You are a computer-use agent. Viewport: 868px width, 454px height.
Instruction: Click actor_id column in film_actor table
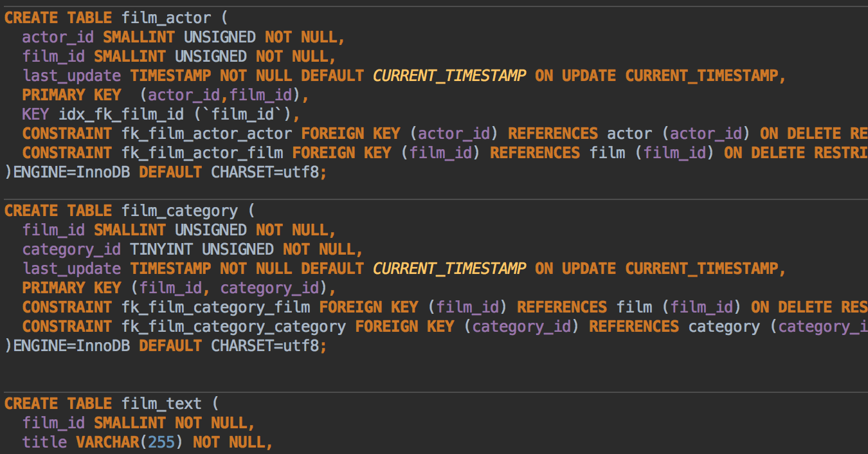tap(58, 37)
